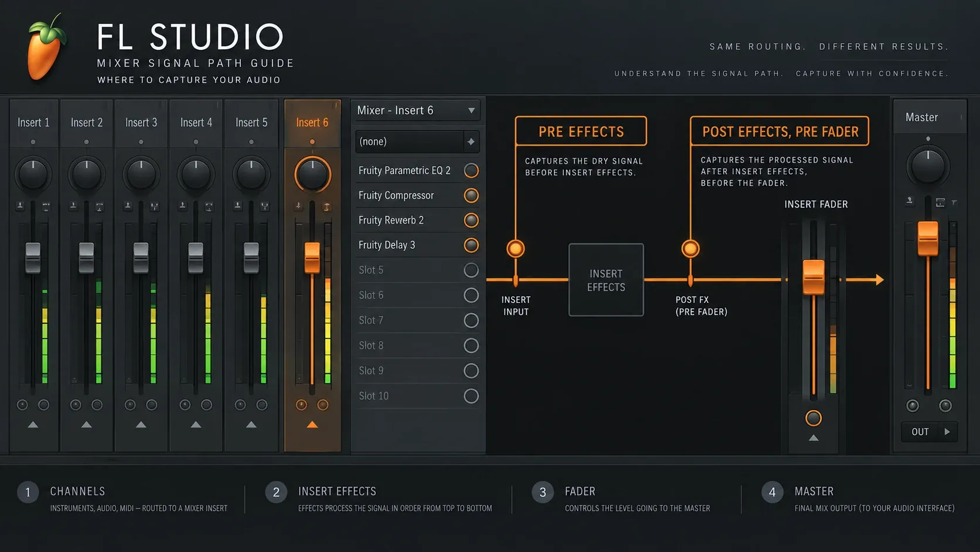Click the left orange round button at Insert 6 bottom

click(301, 405)
